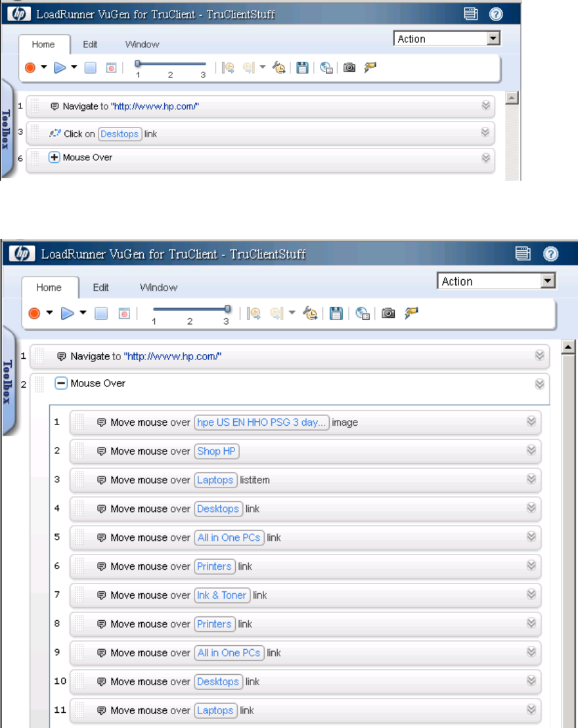Image resolution: width=578 pixels, height=728 pixels.
Task: Click the scroll-up arrow in the lower window
Action: pos(568,346)
